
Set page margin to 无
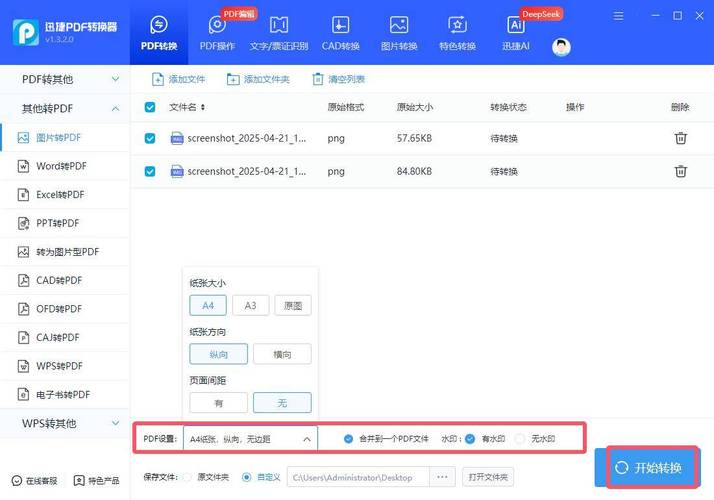(x=282, y=403)
